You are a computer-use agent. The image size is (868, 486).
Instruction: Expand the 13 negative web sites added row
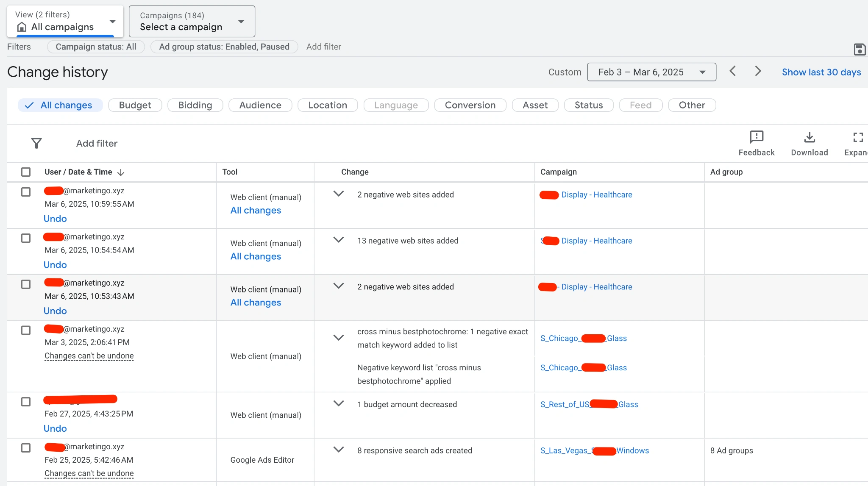click(338, 240)
